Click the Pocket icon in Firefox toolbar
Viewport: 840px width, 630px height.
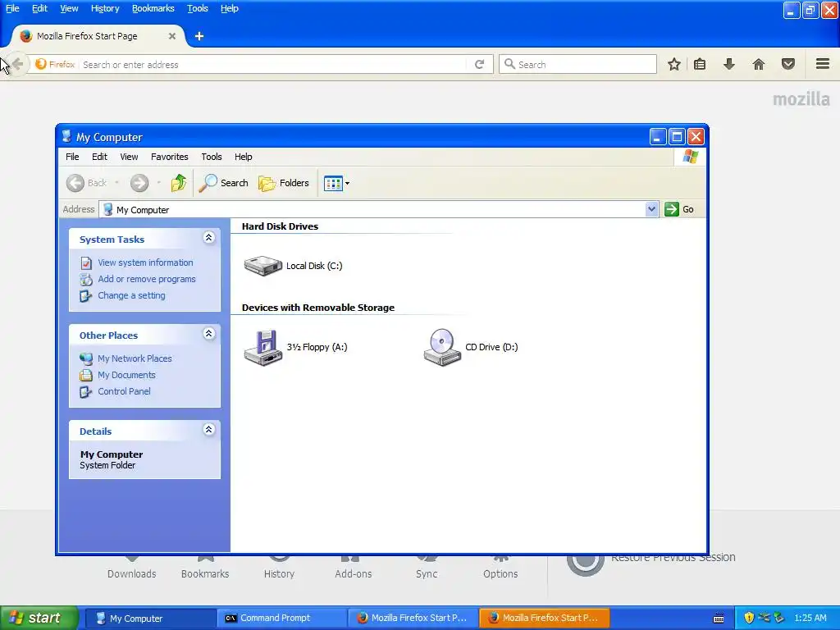tap(788, 64)
